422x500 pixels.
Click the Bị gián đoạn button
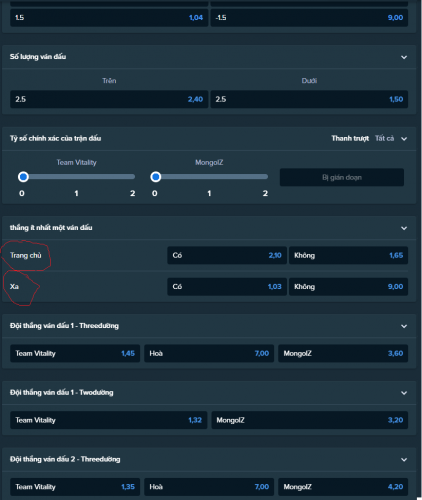tap(342, 177)
